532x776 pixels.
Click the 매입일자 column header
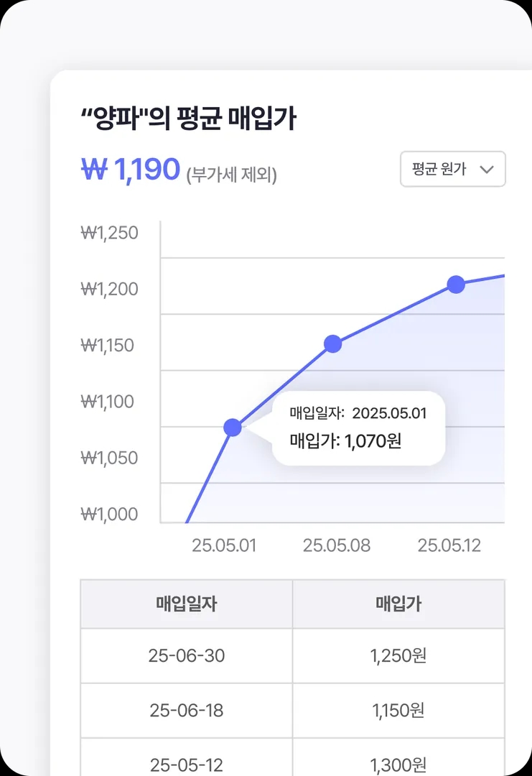click(187, 604)
